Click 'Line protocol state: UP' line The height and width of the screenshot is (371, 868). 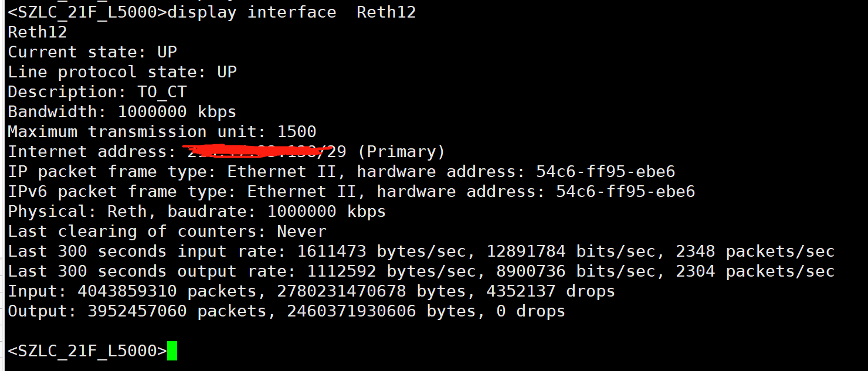tap(122, 72)
